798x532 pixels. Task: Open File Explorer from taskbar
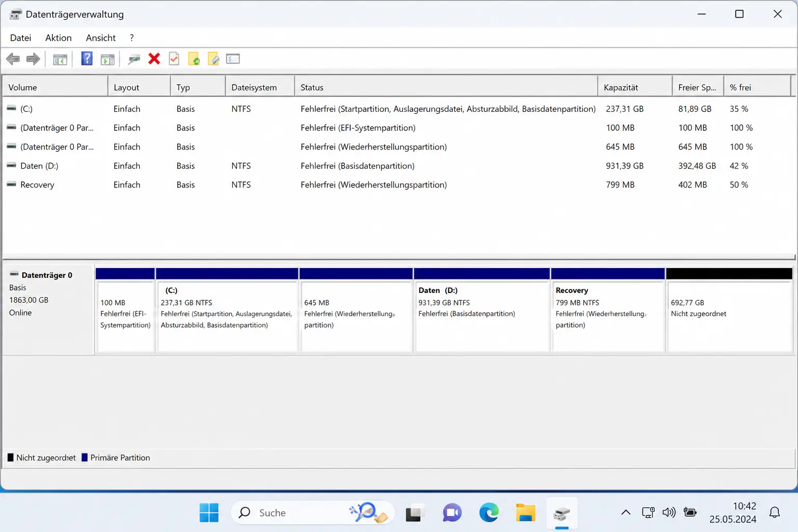click(x=525, y=513)
